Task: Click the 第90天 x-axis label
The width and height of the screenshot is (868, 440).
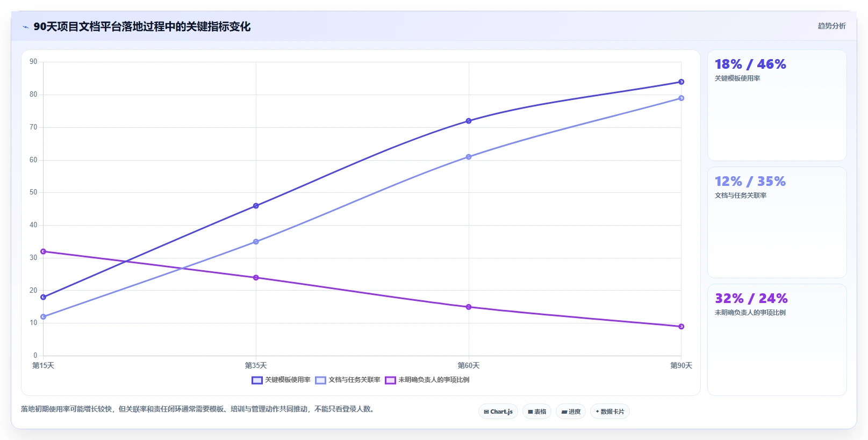Action: (x=681, y=365)
